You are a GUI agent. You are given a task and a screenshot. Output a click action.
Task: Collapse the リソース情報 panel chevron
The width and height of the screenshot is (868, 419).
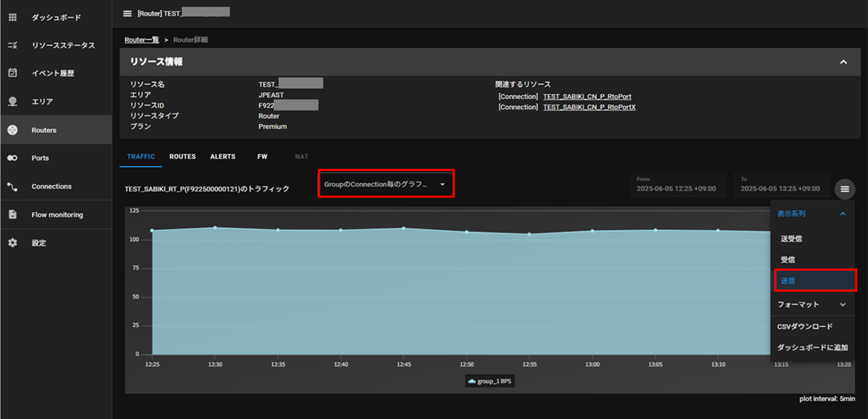(844, 62)
